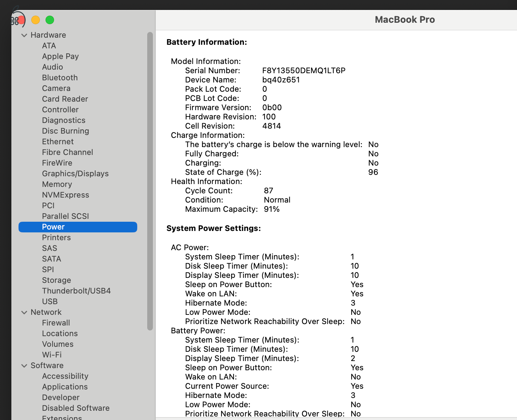Click the serial number F8Y13550DEMQ1LT6P

[x=304, y=71]
